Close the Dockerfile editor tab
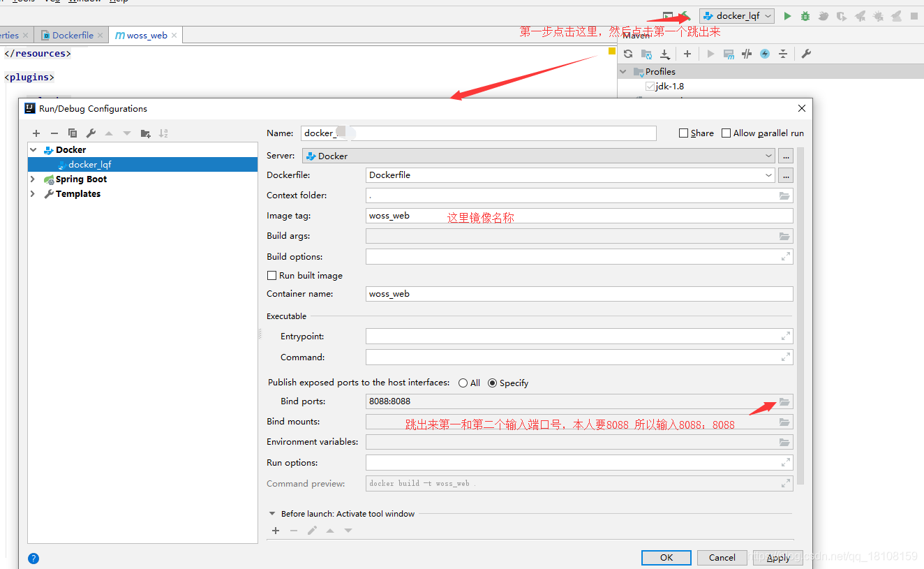Image resolution: width=924 pixels, height=569 pixels. (x=100, y=36)
